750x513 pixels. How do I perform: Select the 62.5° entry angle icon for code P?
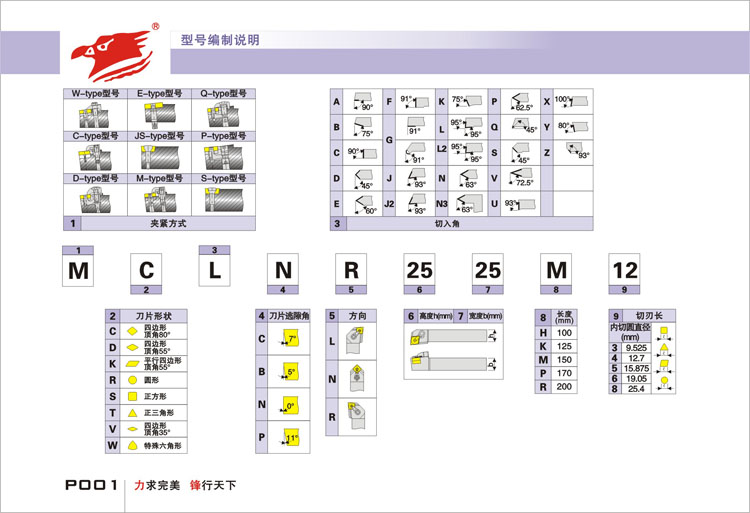click(521, 102)
